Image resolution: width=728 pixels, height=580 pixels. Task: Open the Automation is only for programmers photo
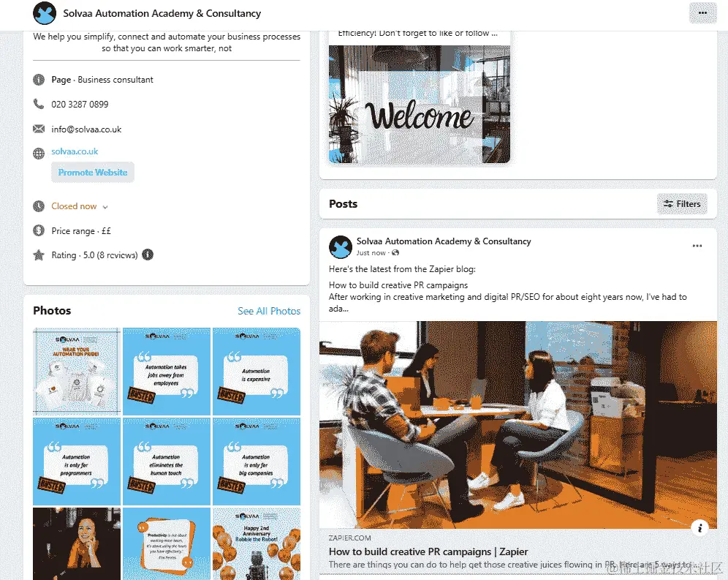click(x=77, y=461)
